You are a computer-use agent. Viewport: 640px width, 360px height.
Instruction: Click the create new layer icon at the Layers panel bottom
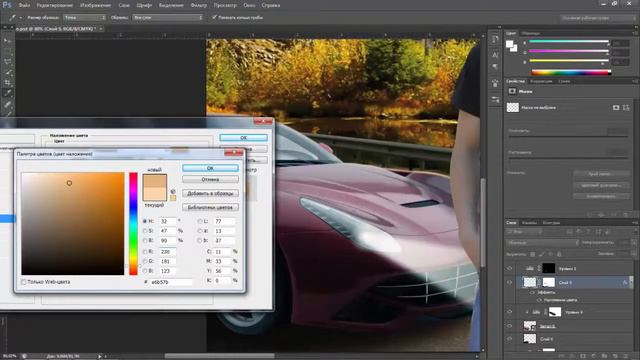615,356
